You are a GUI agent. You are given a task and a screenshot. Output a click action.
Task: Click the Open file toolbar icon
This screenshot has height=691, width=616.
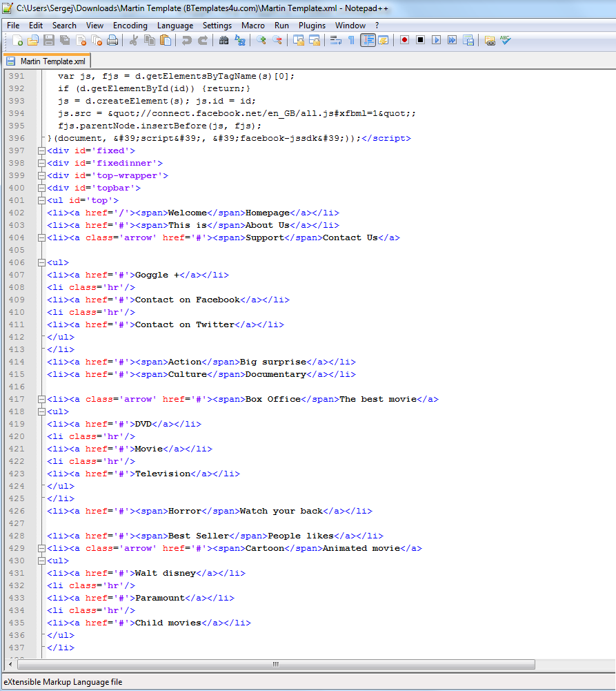[33, 41]
